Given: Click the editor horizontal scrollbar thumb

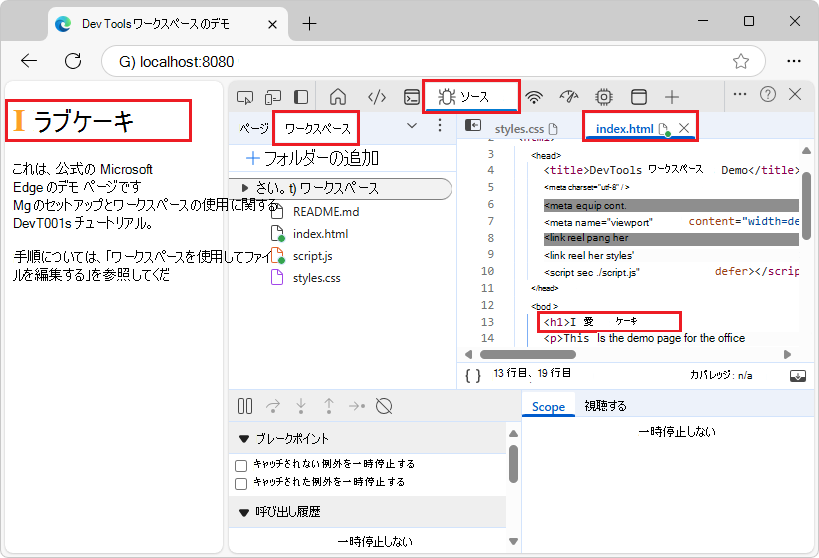Looking at the screenshot, I should click(528, 354).
